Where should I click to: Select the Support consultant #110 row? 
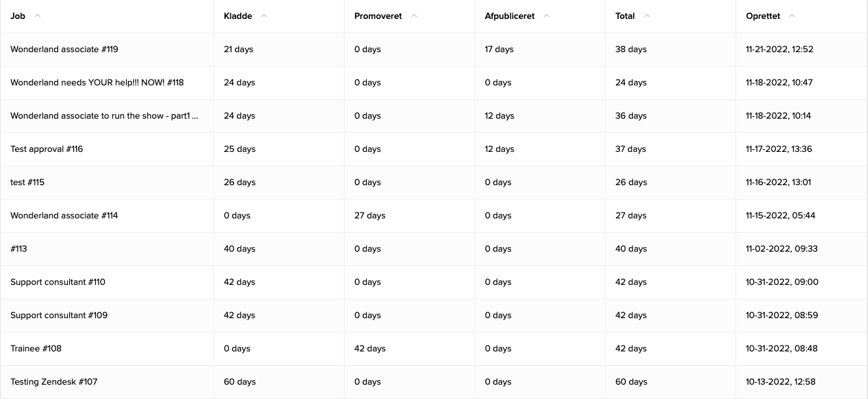[x=58, y=282]
